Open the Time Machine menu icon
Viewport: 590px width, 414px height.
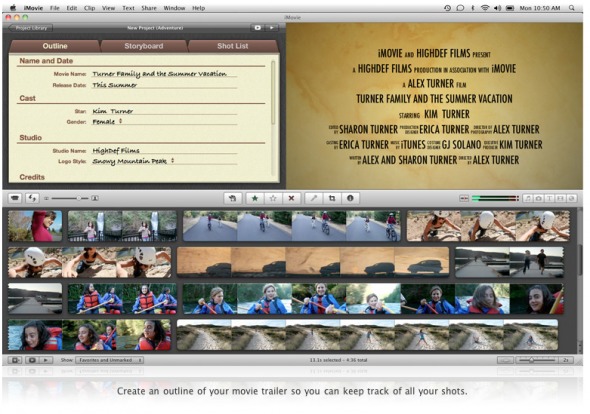tap(447, 8)
